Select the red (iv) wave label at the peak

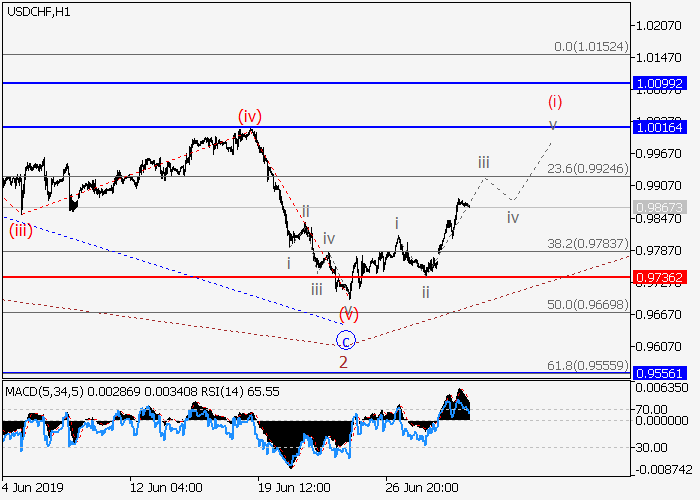click(250, 117)
